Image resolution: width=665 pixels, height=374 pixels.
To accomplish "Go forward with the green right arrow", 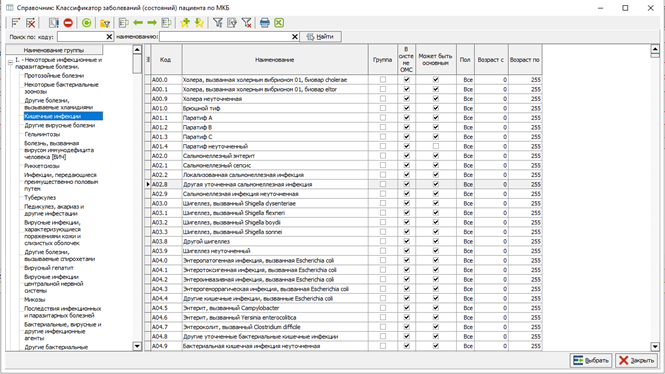I will [x=152, y=23].
